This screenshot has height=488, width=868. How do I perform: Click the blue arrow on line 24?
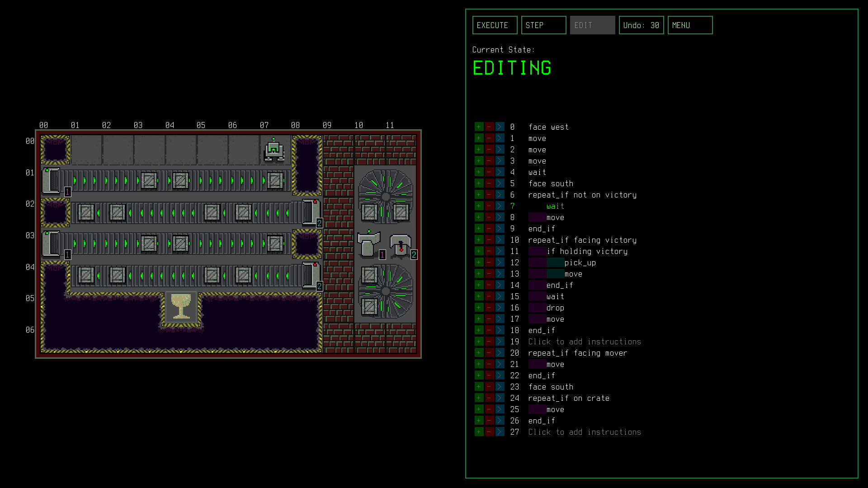(500, 398)
